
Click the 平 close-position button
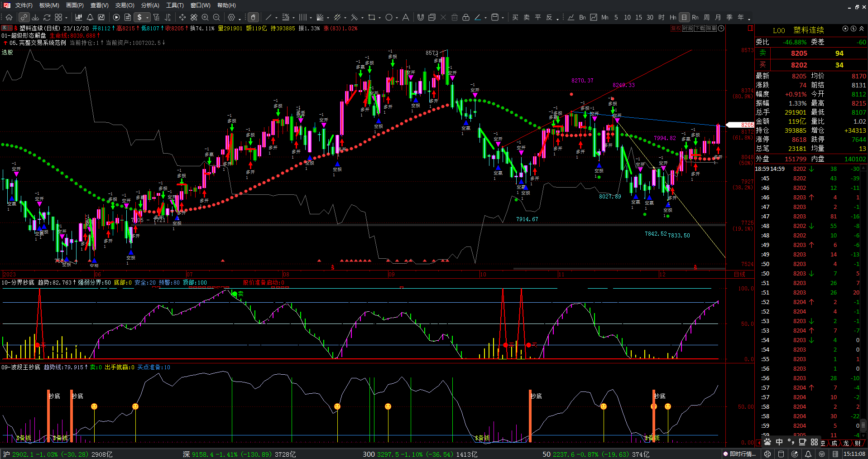(x=538, y=17)
